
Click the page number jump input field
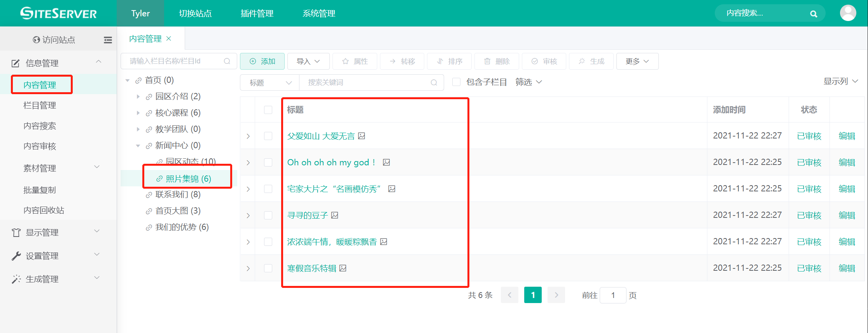click(x=612, y=295)
